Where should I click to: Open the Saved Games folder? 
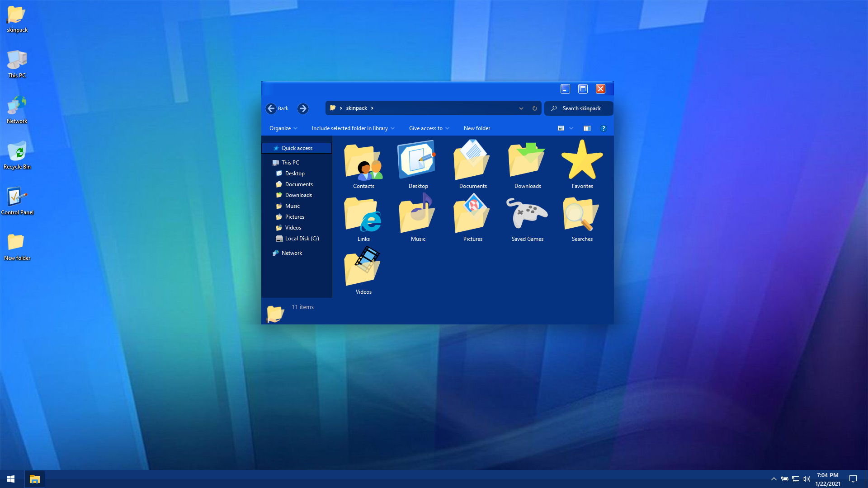pos(527,215)
